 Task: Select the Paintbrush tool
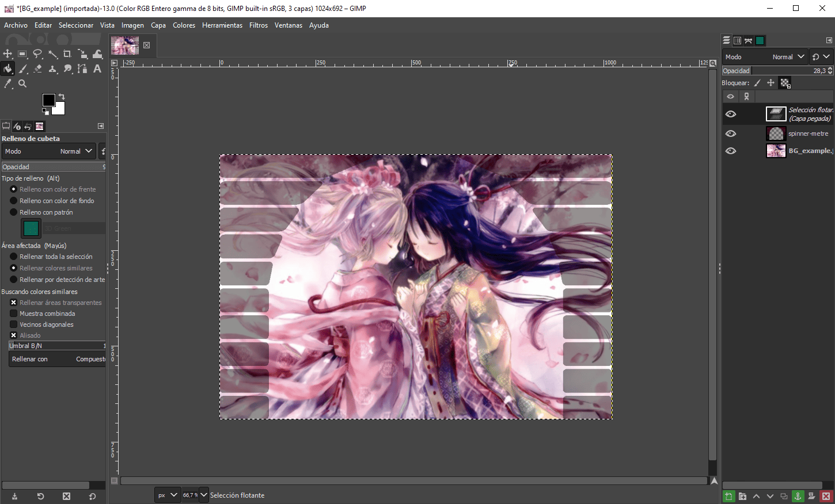22,69
